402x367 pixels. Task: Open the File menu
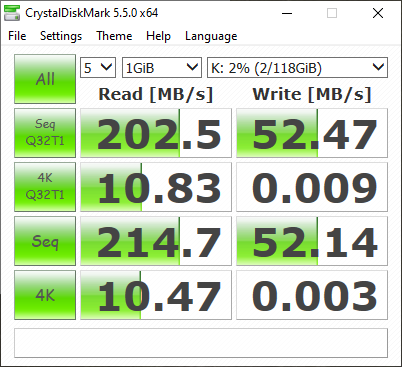[x=17, y=36]
